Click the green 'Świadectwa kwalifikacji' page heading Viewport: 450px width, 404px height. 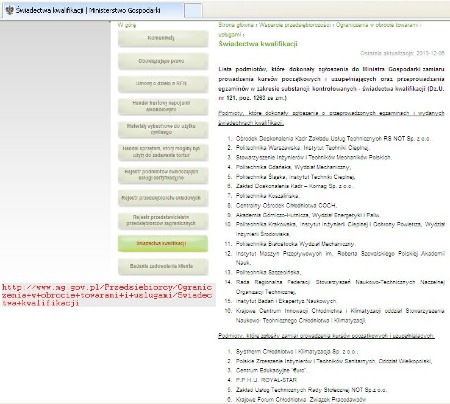coord(258,44)
